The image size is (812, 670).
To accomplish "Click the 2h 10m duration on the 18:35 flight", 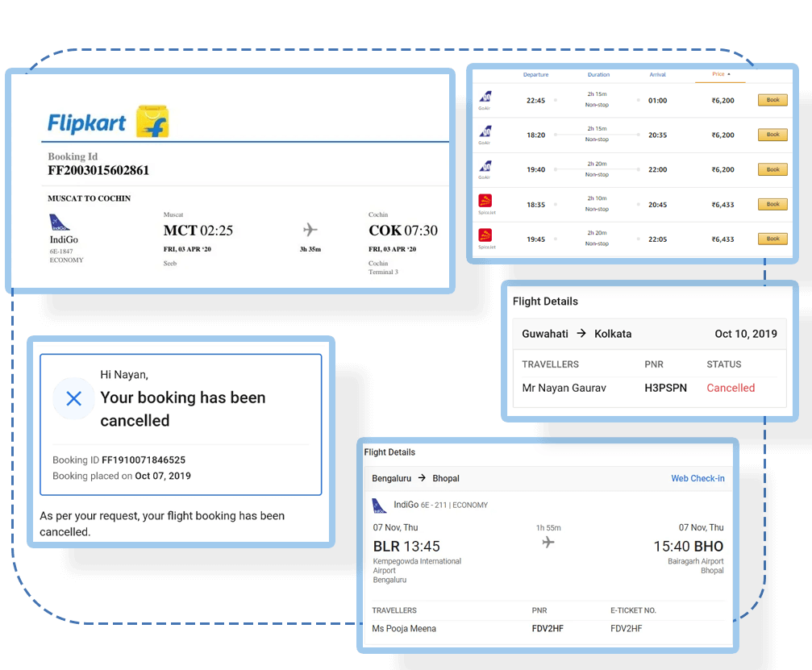I will pyautogui.click(x=597, y=198).
